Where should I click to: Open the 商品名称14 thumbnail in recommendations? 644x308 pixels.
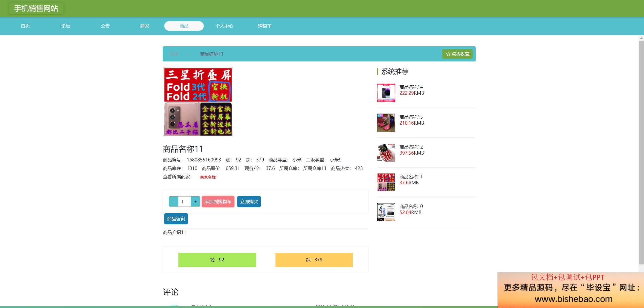[x=386, y=93]
